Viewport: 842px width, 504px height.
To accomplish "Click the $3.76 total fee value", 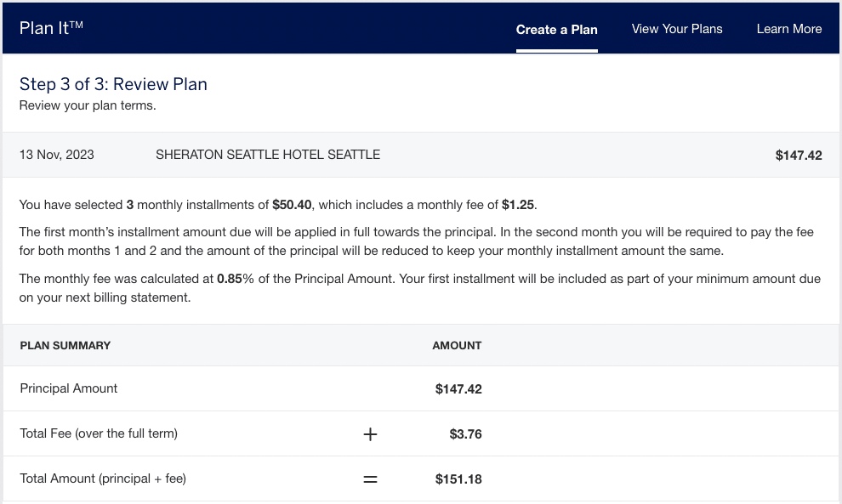I will (x=465, y=434).
